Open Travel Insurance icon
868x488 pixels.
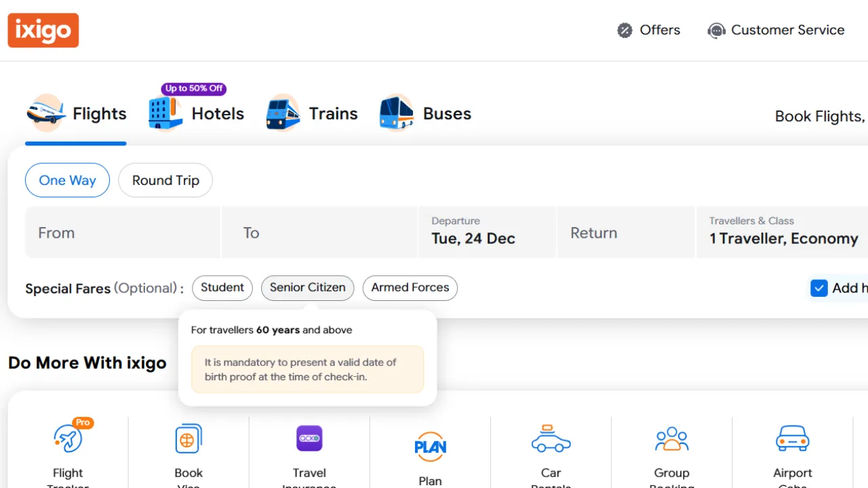coord(309,439)
